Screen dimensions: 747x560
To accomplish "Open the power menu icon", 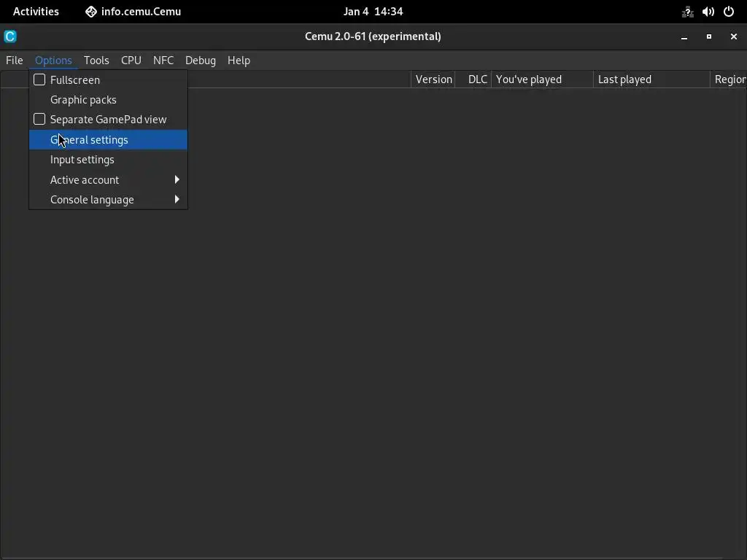I will pyautogui.click(x=729, y=12).
